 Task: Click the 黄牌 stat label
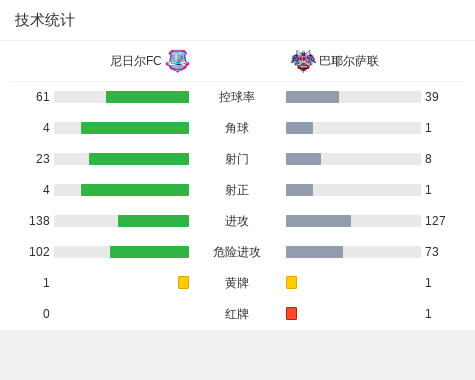coord(237,283)
